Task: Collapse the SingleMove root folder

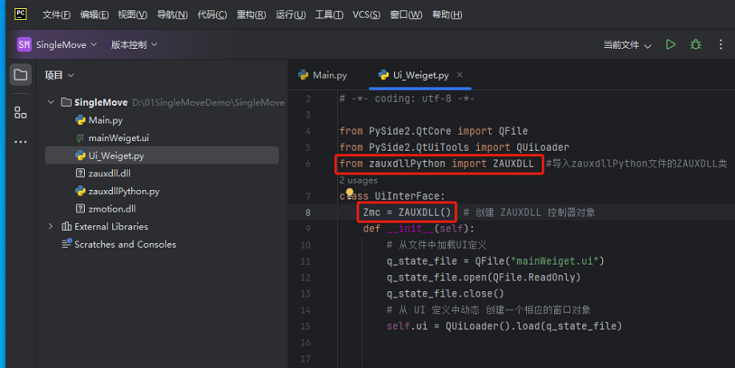Action: [51, 102]
